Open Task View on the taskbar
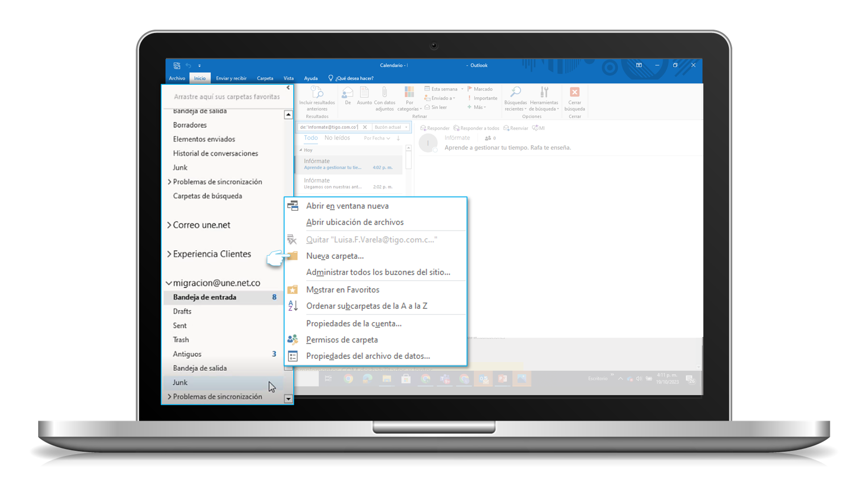The width and height of the screenshot is (868, 489). (328, 379)
